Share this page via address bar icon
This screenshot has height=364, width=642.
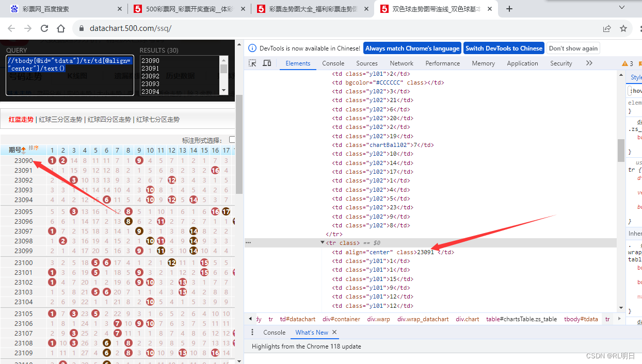point(607,28)
